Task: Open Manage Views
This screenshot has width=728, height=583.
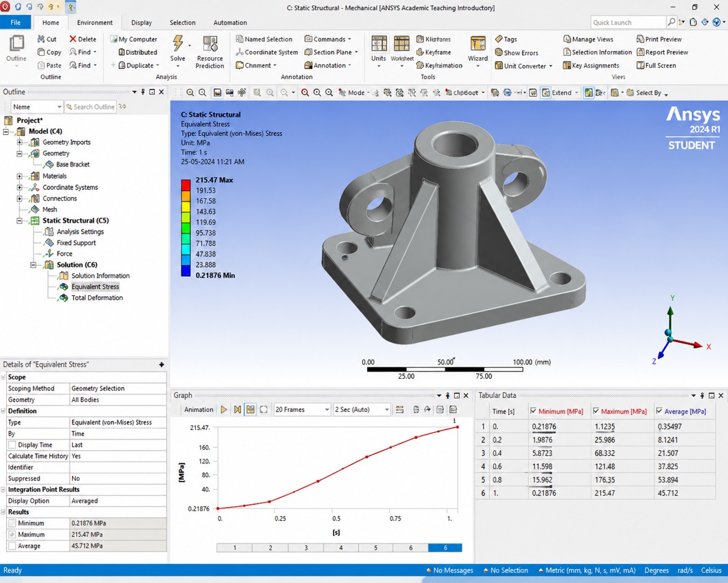Action: coord(588,39)
